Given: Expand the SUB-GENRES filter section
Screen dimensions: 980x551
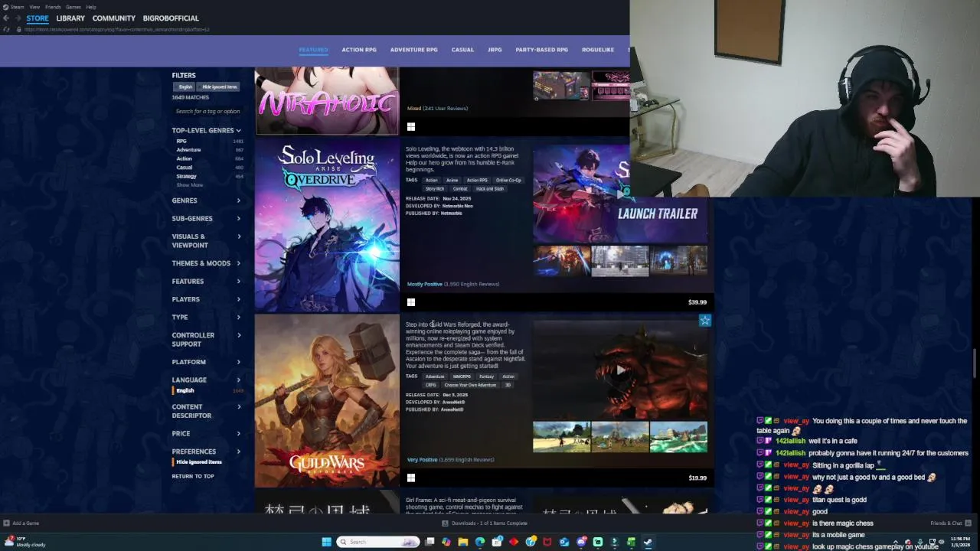Looking at the screenshot, I should tap(207, 219).
